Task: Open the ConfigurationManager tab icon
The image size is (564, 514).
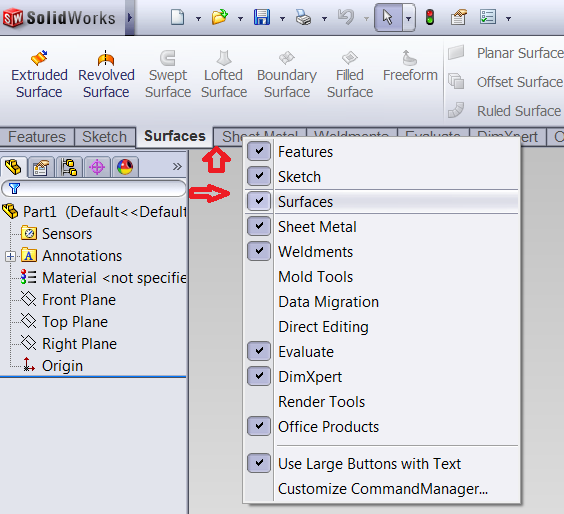Action: (x=69, y=167)
